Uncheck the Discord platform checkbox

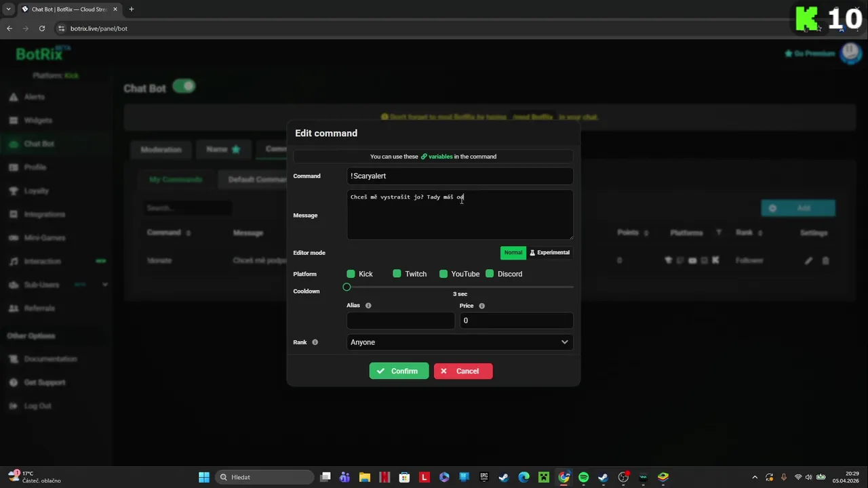click(x=490, y=274)
